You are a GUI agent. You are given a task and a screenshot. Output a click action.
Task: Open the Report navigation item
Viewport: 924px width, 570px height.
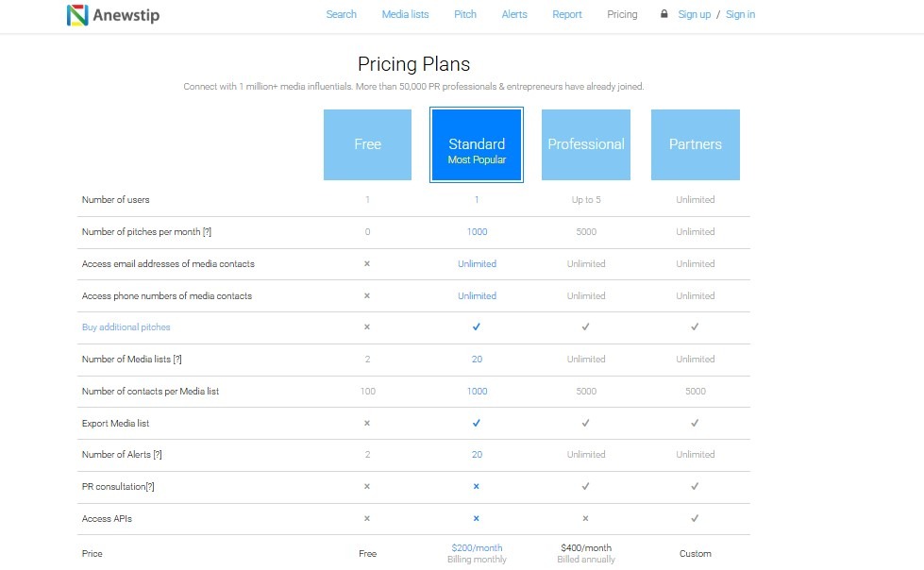tap(567, 14)
